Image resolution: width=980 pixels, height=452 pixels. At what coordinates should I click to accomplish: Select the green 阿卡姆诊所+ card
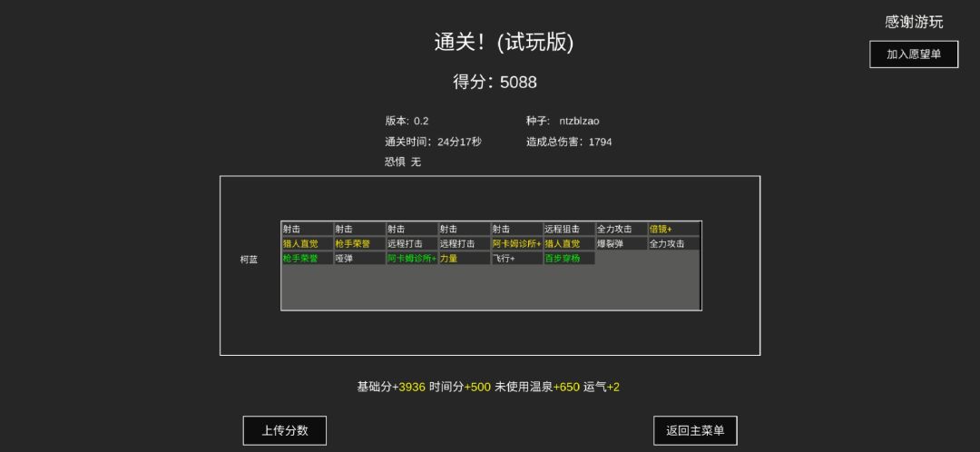tap(412, 258)
